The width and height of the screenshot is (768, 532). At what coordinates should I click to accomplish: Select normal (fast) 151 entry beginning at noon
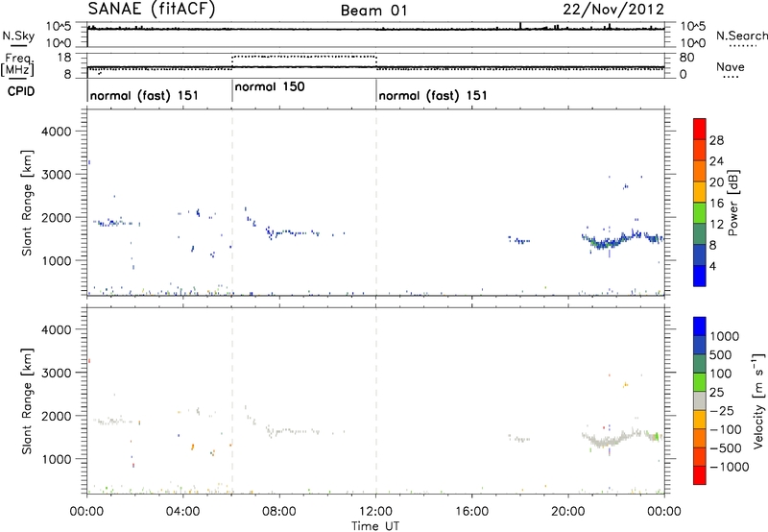(433, 95)
